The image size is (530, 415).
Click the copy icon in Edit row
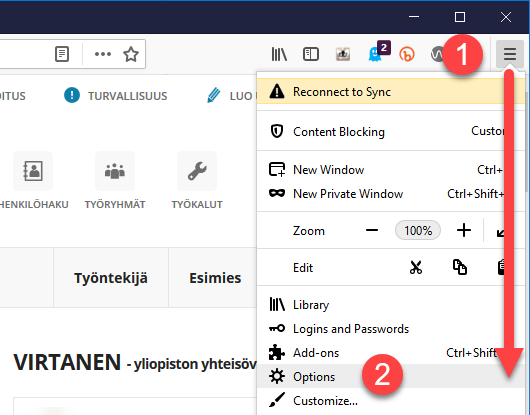(x=460, y=267)
